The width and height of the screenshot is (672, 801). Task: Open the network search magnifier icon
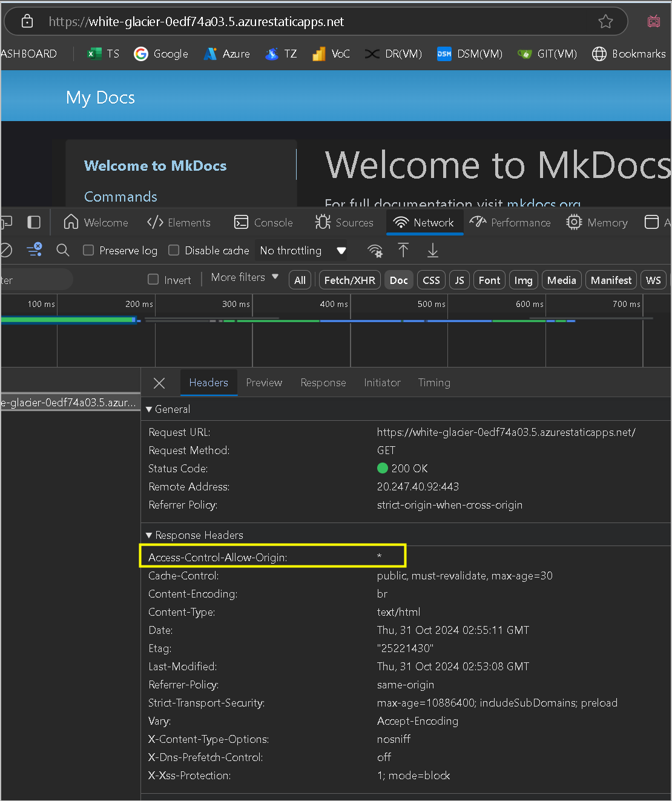[63, 250]
